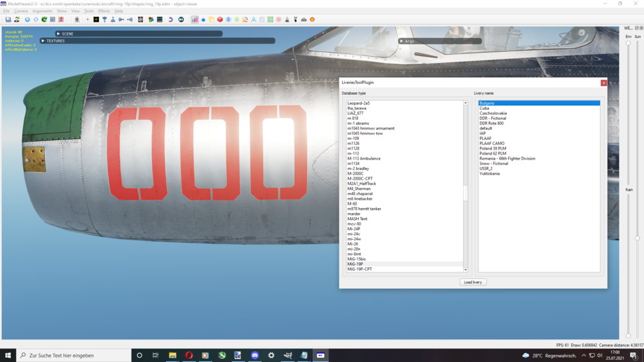Close the LiveriesToolPlugin dialog
Viewport: 644px width, 362px height.
(x=603, y=82)
